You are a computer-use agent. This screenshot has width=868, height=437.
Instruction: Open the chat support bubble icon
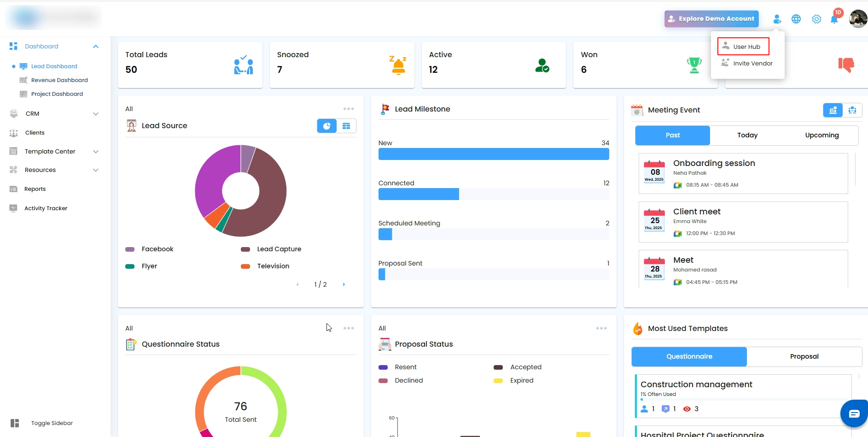(x=854, y=413)
